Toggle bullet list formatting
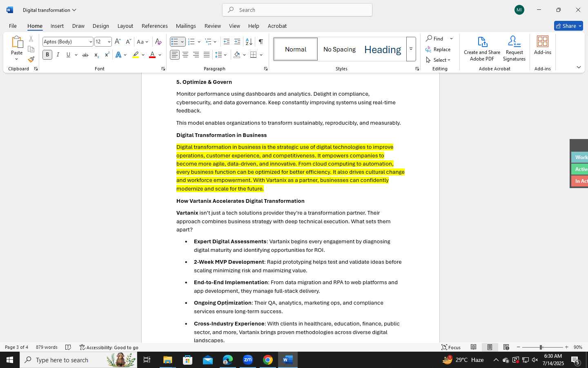 click(175, 42)
